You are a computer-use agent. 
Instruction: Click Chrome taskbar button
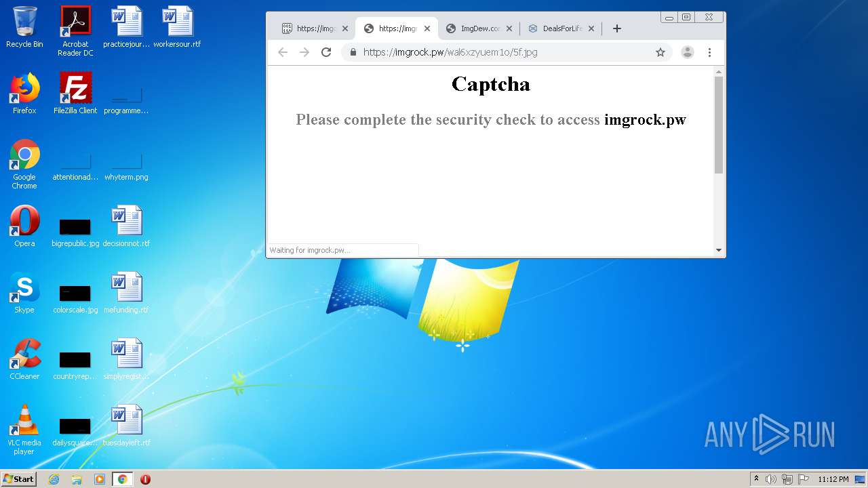click(x=122, y=479)
